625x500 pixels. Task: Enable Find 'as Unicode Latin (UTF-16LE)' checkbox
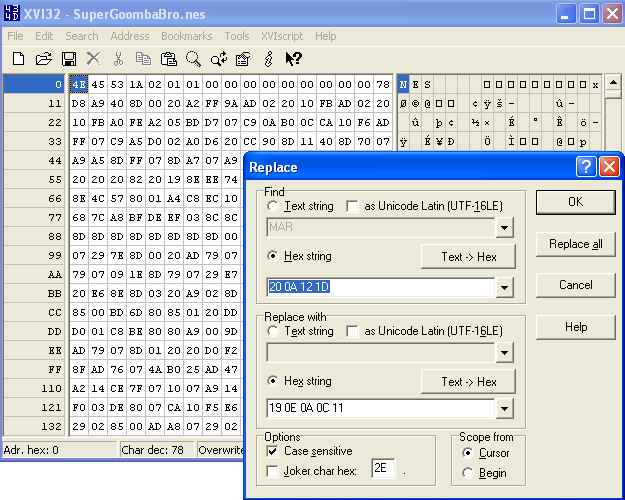coord(352,206)
